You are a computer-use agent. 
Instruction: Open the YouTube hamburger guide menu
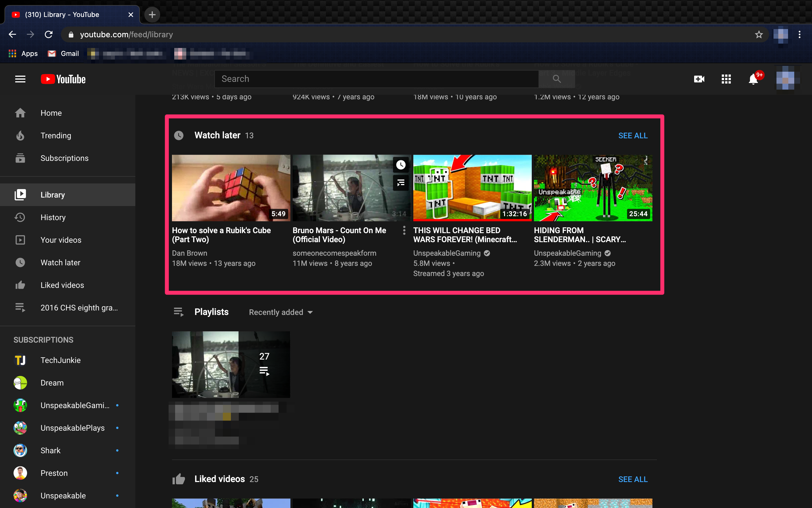click(x=20, y=79)
